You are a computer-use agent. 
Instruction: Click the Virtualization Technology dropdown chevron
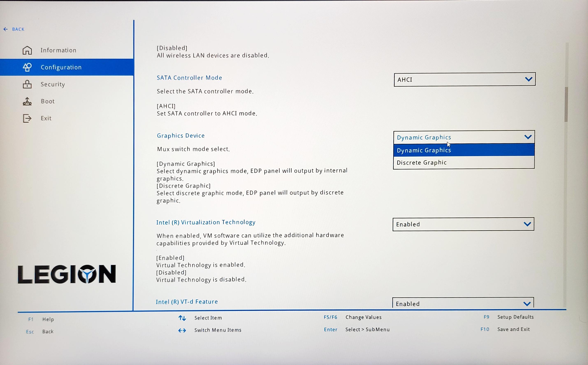point(527,224)
